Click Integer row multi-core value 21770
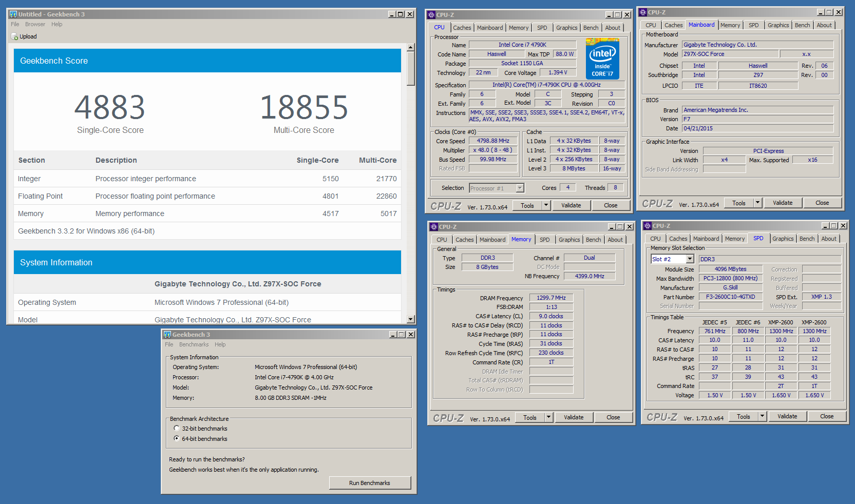Image resolution: width=855 pixels, height=504 pixels. tap(386, 179)
